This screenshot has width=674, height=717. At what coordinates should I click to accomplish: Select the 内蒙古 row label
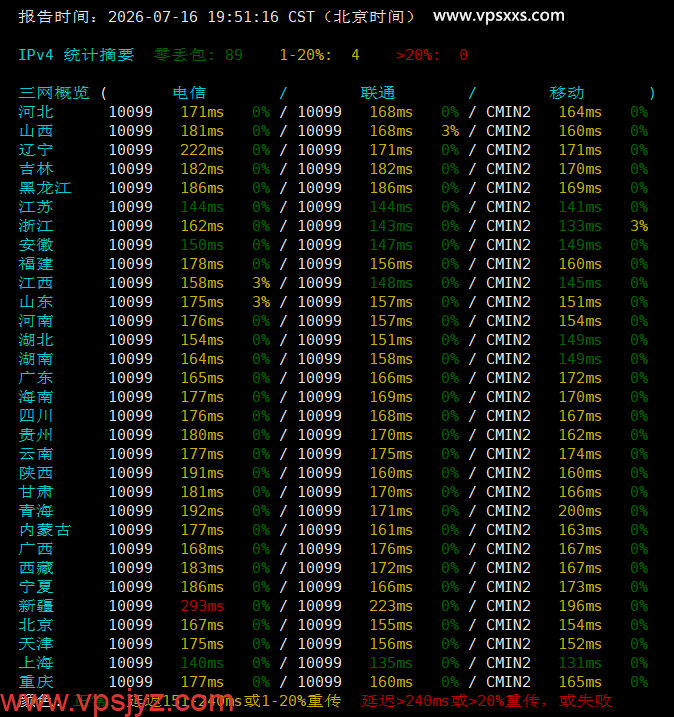tap(45, 530)
